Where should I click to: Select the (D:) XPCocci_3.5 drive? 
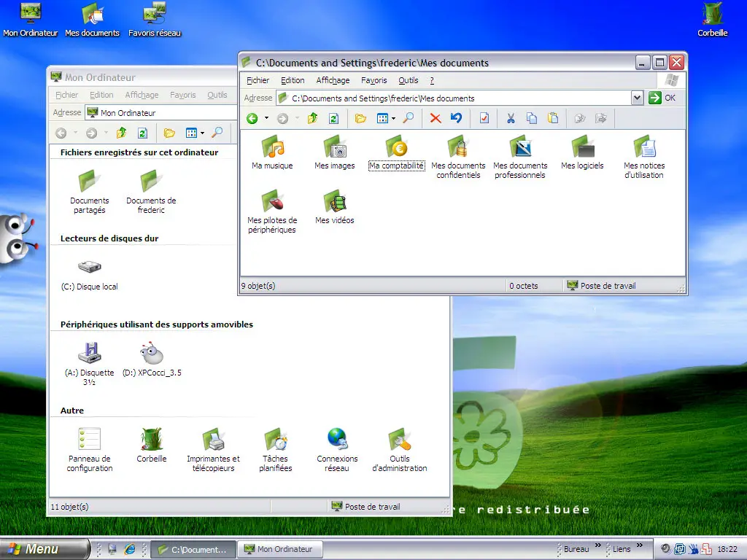152,359
